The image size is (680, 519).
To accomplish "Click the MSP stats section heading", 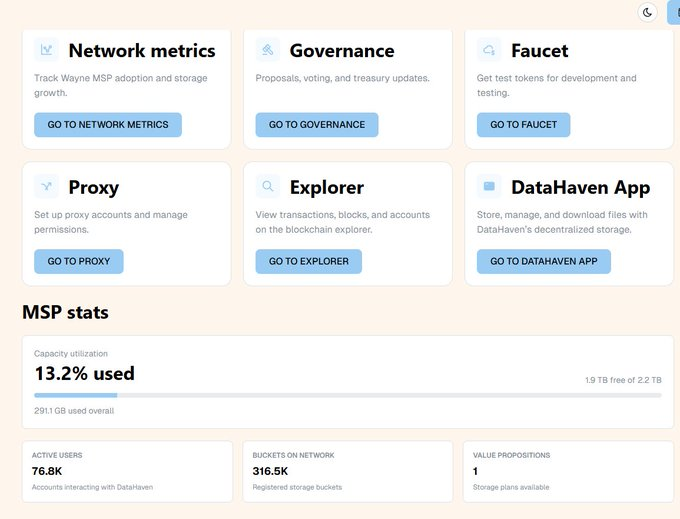I will pos(65,313).
